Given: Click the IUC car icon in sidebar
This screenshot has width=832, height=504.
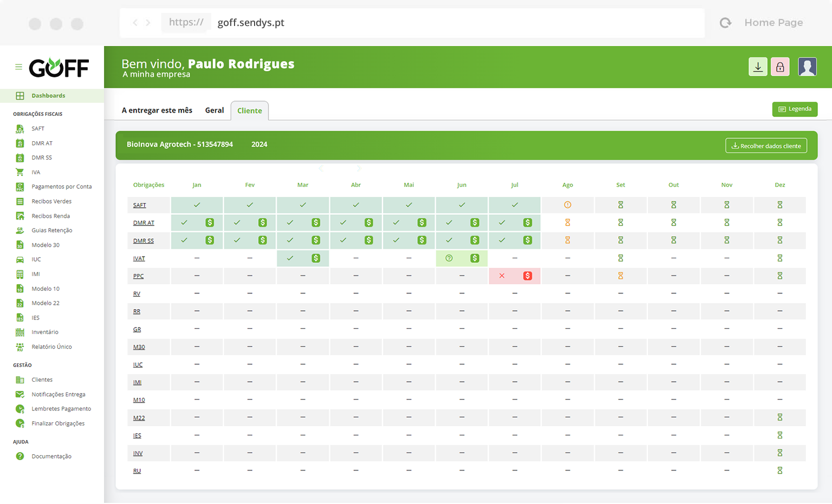Looking at the screenshot, I should 20,260.
